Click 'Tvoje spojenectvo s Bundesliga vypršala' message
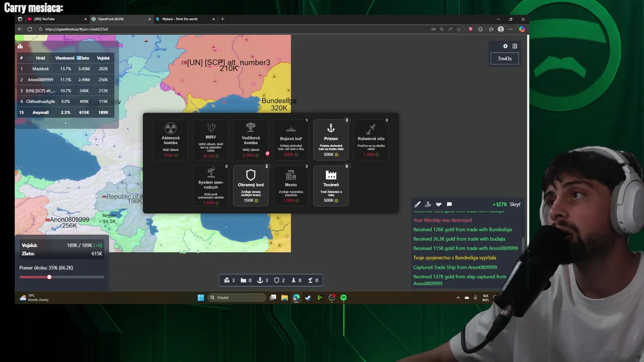Screen dimensions: 644x362 tap(454, 258)
